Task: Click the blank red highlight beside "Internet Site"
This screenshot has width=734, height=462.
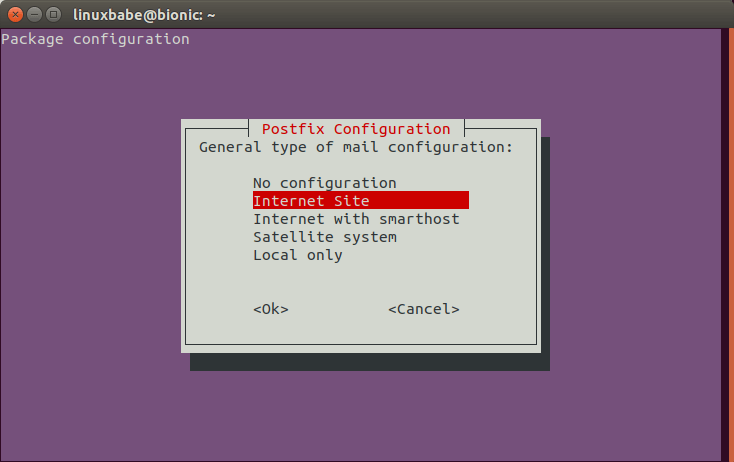Action: (419, 200)
